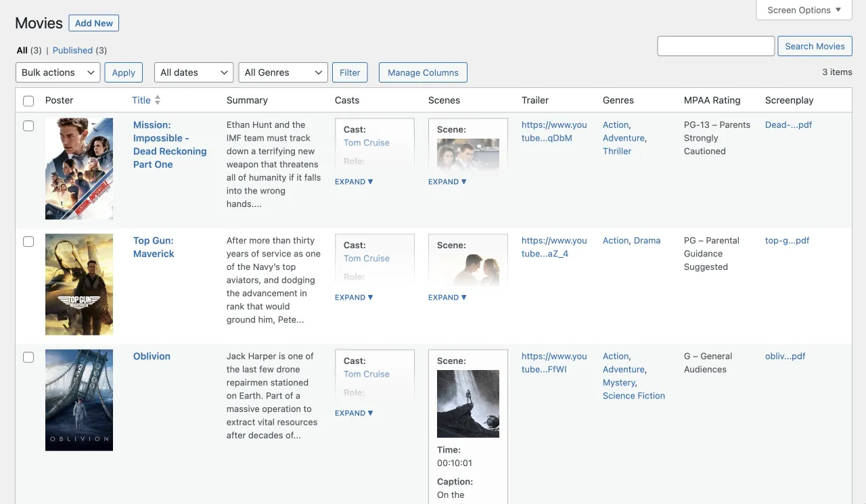This screenshot has height=504, width=866.
Task: Click the Title column sort arrows icon
Action: (158, 100)
